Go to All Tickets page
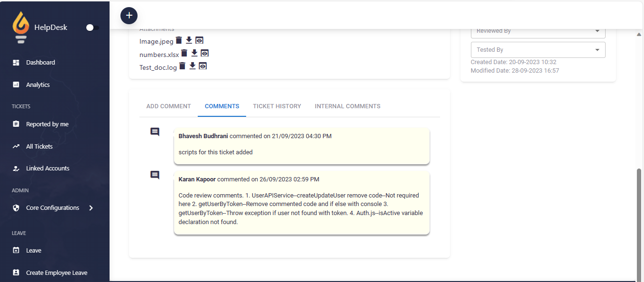 click(x=39, y=147)
